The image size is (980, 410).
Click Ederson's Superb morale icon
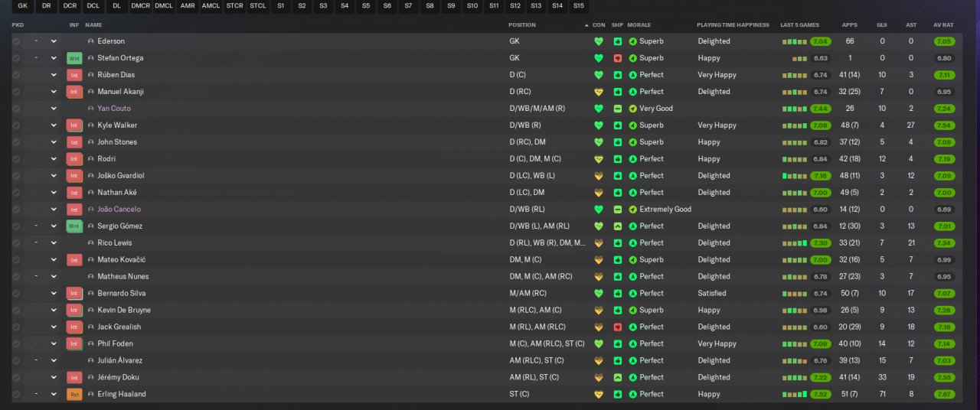[x=632, y=41]
